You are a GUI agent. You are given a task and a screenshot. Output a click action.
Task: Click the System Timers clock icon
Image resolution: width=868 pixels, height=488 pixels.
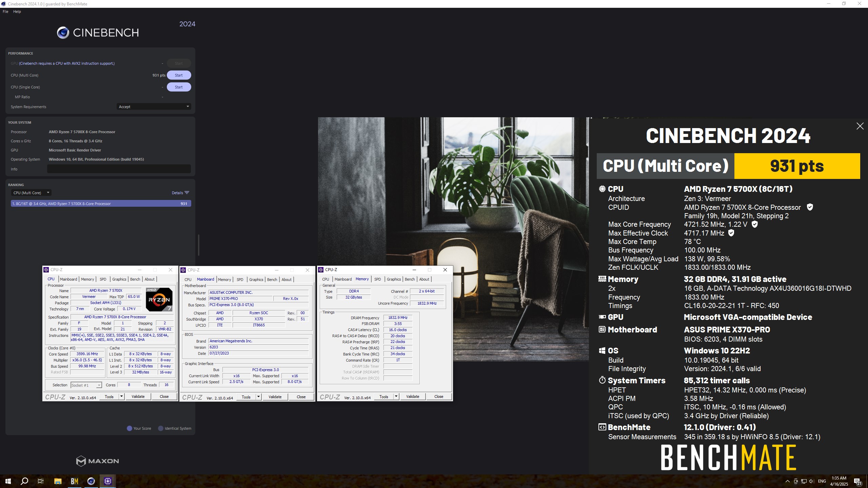602,380
